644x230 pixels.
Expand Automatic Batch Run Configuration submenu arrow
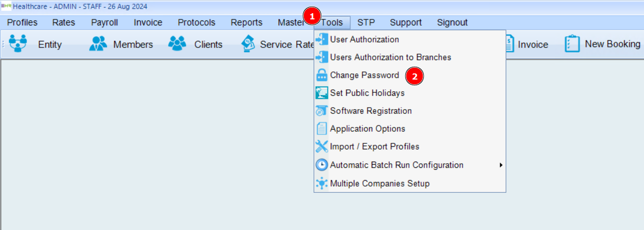pyautogui.click(x=501, y=165)
